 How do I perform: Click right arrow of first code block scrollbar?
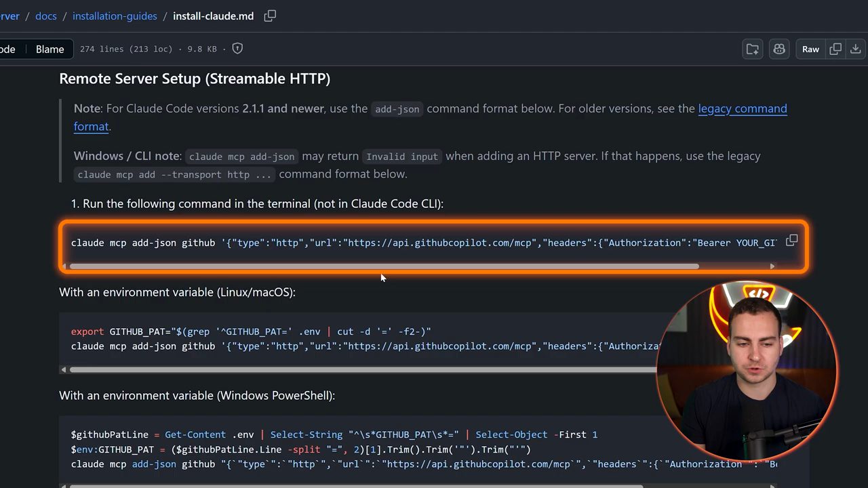click(772, 266)
